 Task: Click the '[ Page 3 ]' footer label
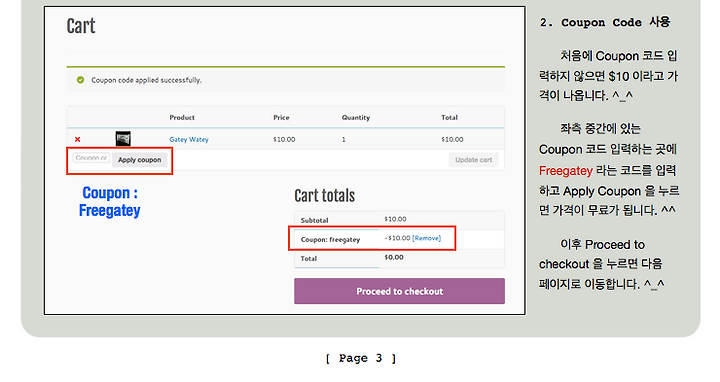pyautogui.click(x=360, y=358)
